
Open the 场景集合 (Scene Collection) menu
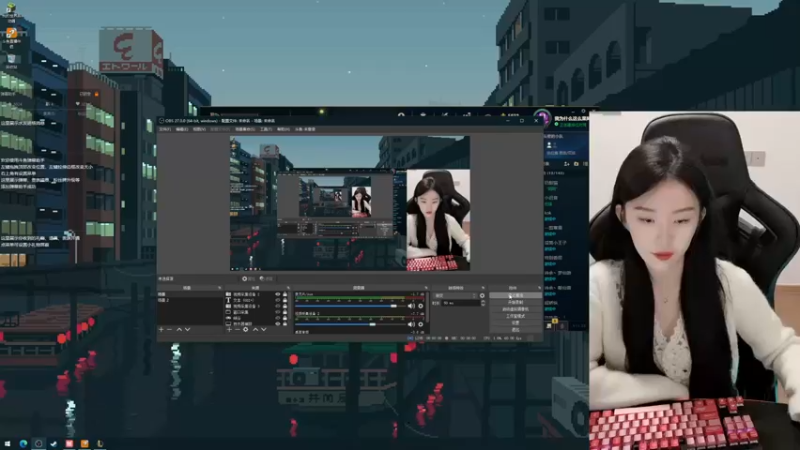(x=245, y=129)
